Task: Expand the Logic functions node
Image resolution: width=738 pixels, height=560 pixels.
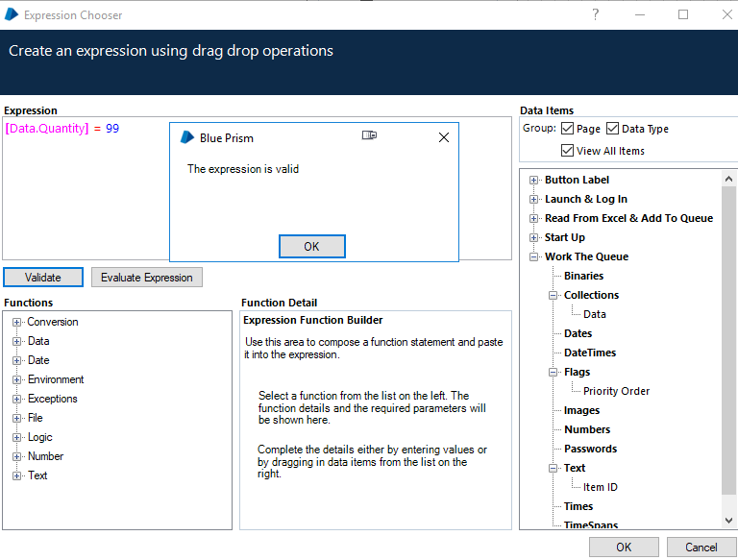Action: (16, 438)
